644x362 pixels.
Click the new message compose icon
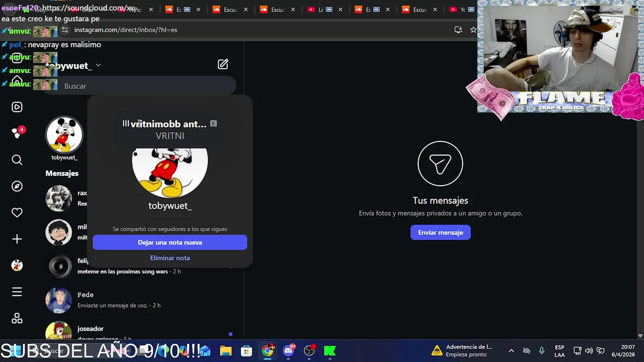point(223,64)
